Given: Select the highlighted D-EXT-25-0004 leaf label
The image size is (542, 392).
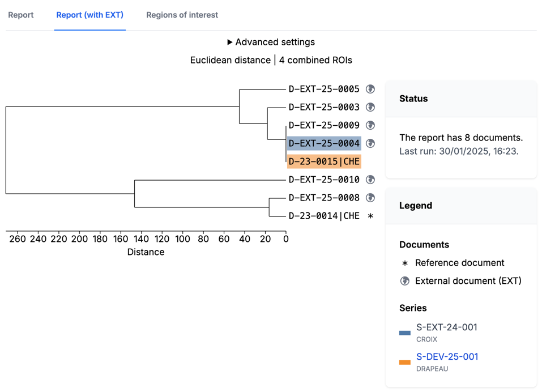Looking at the screenshot, I should coord(323,143).
